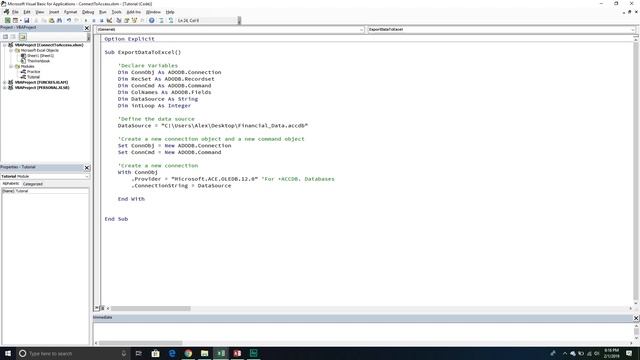This screenshot has width=640, height=360.
Task: Click the (Name) Tutorial property field
Action: 45,191
